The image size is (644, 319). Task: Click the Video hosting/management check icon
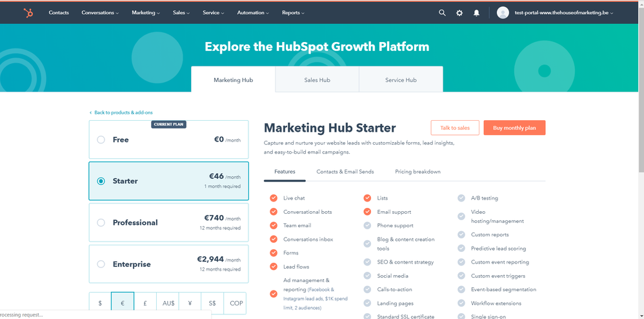[461, 216]
